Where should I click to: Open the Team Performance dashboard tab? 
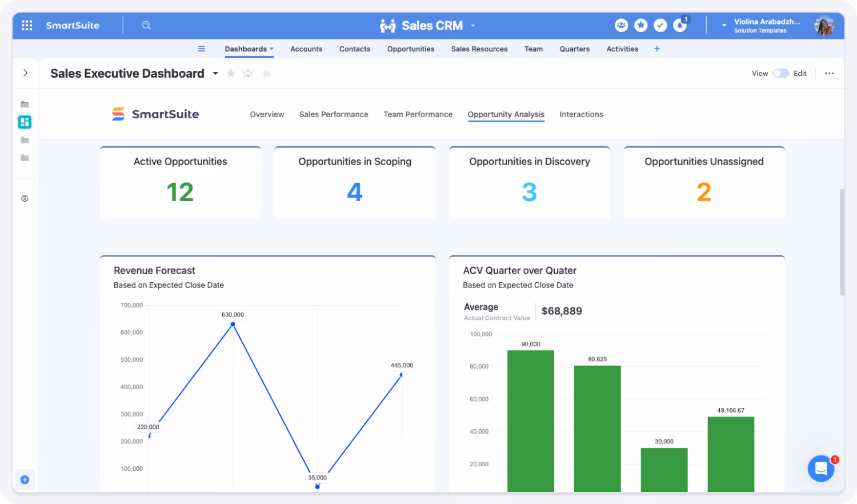418,114
